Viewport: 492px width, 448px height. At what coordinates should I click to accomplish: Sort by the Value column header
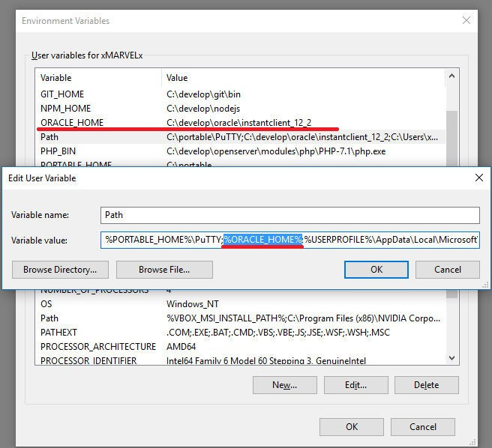click(x=300, y=78)
